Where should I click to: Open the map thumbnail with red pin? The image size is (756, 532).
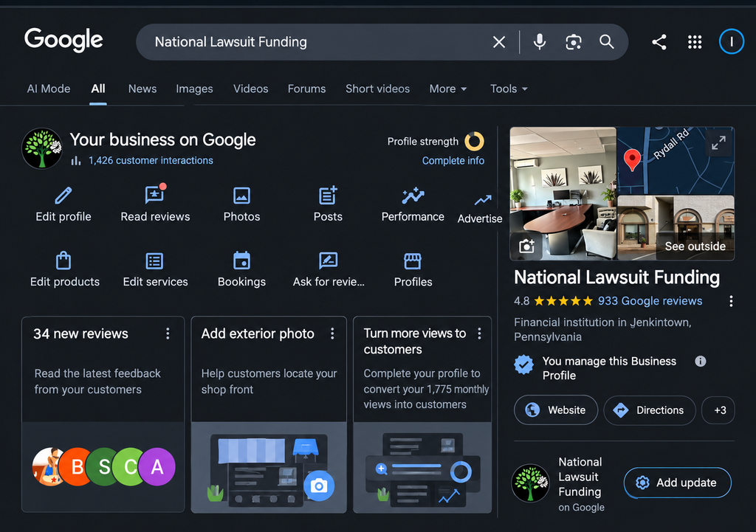(x=676, y=160)
